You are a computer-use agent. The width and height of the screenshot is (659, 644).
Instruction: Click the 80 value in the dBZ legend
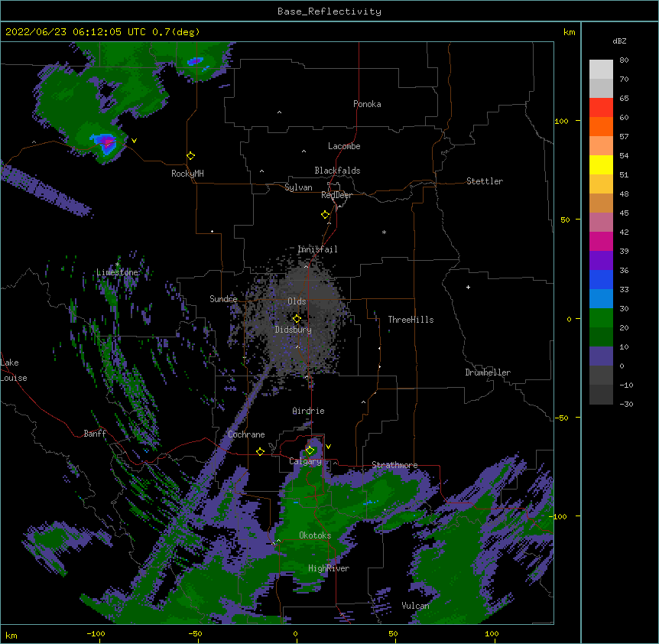[x=624, y=60]
